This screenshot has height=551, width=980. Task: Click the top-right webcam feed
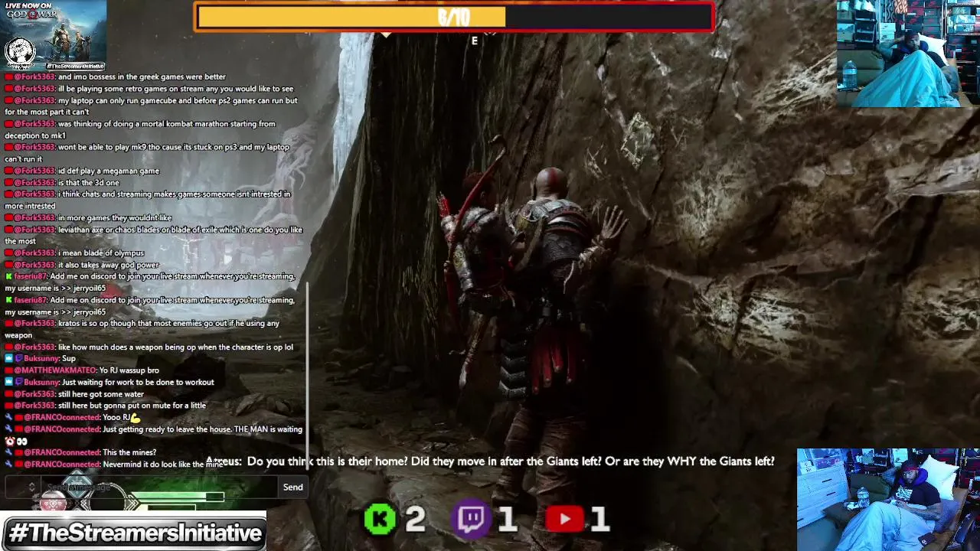pos(908,54)
